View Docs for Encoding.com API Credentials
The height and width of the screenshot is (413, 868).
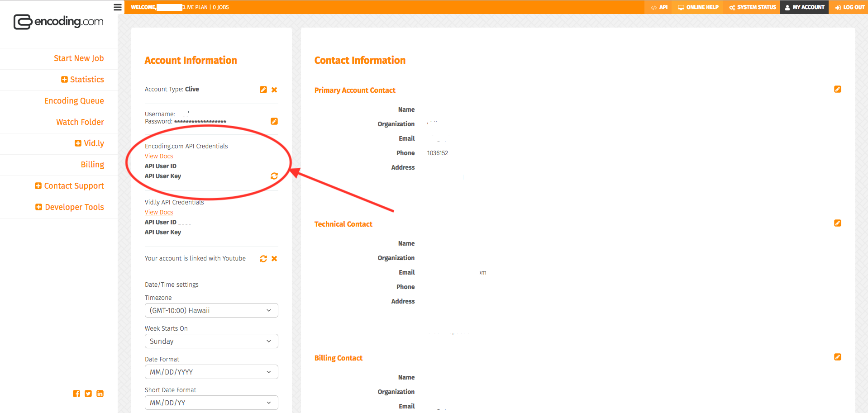point(159,156)
